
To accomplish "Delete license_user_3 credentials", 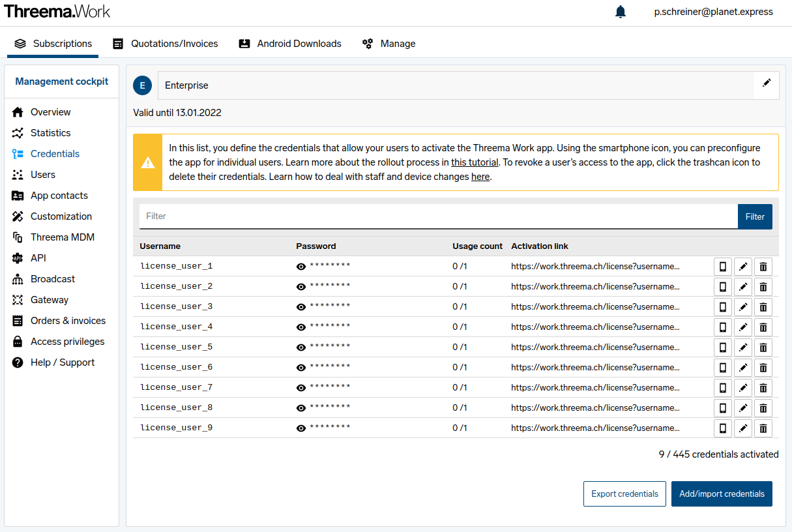I will point(763,306).
